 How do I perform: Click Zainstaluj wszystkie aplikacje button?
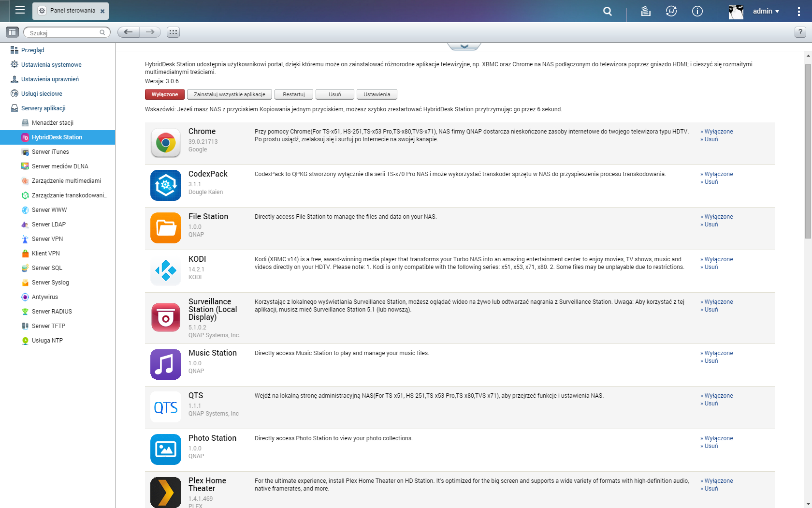pos(230,94)
